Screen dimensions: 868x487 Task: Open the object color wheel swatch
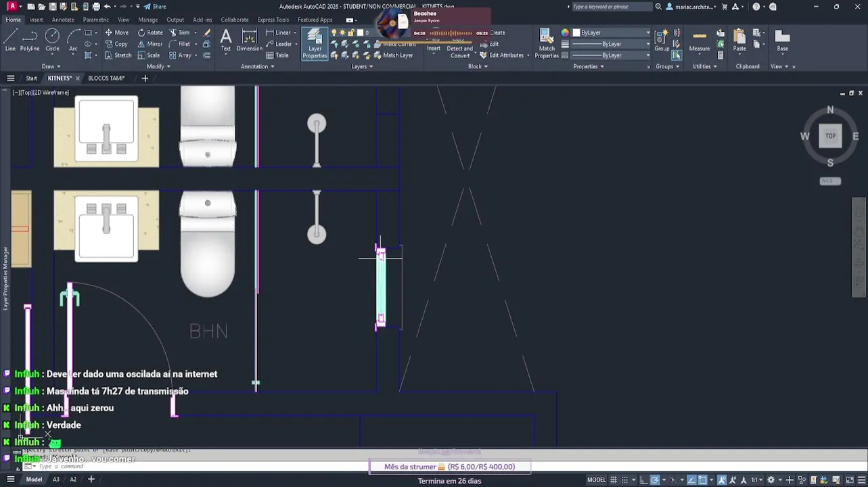pos(565,32)
